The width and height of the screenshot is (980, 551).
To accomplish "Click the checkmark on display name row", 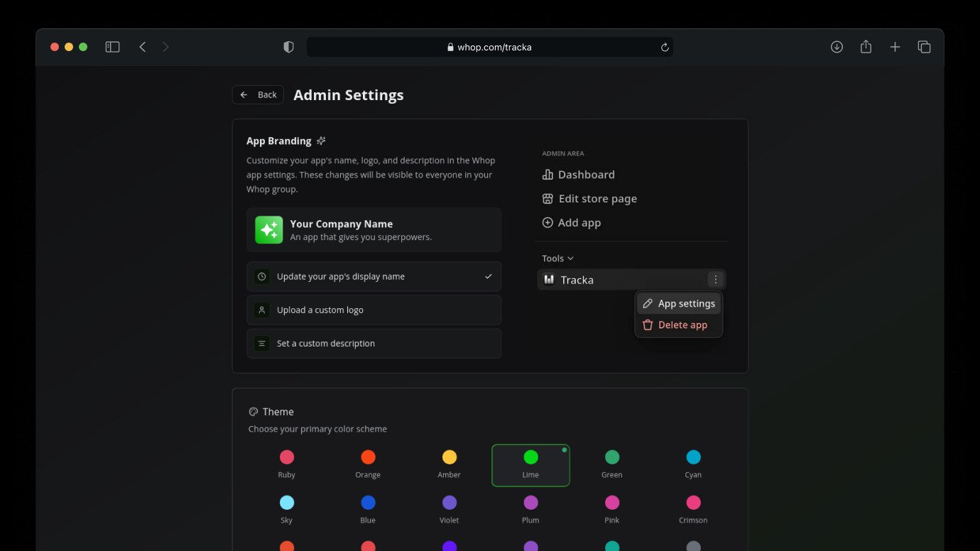I will pyautogui.click(x=488, y=276).
